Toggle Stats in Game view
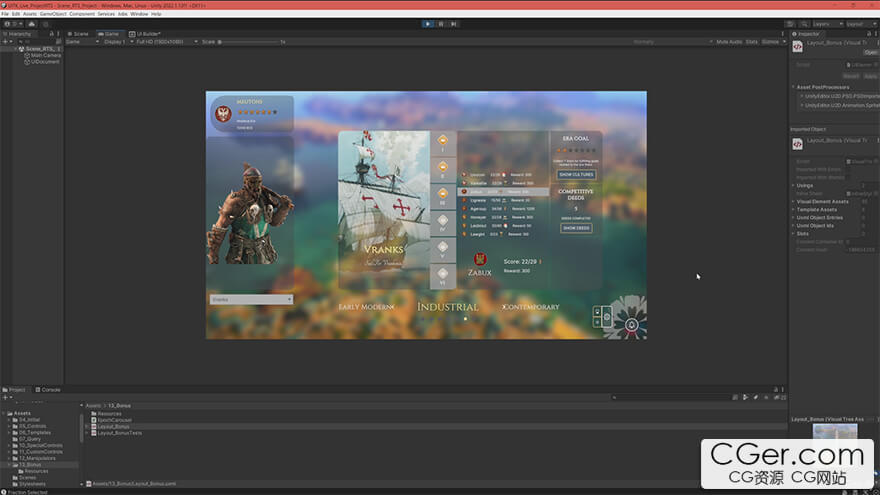Screen dimensions: 880x495 [x=751, y=42]
